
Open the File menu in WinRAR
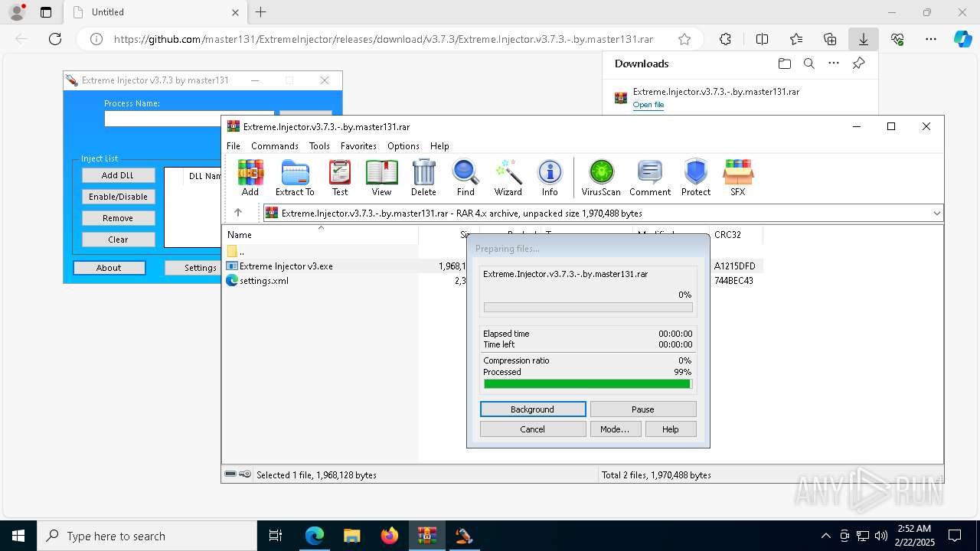[x=234, y=145]
